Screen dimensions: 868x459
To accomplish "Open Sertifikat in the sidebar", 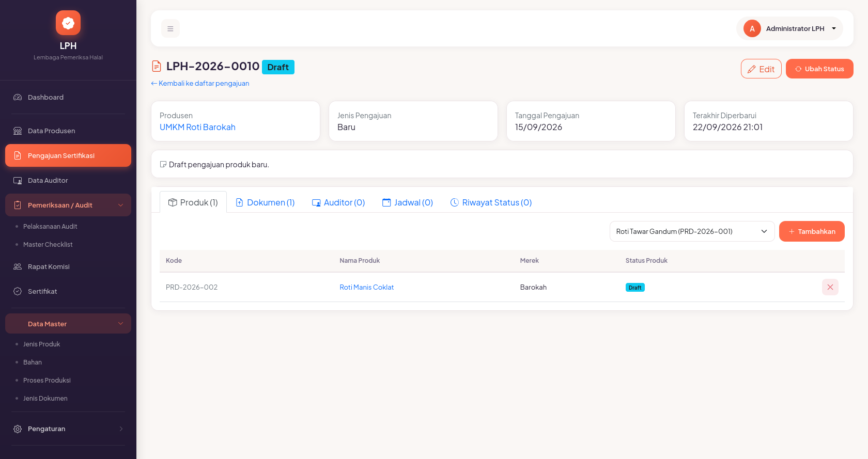I will 68,291.
